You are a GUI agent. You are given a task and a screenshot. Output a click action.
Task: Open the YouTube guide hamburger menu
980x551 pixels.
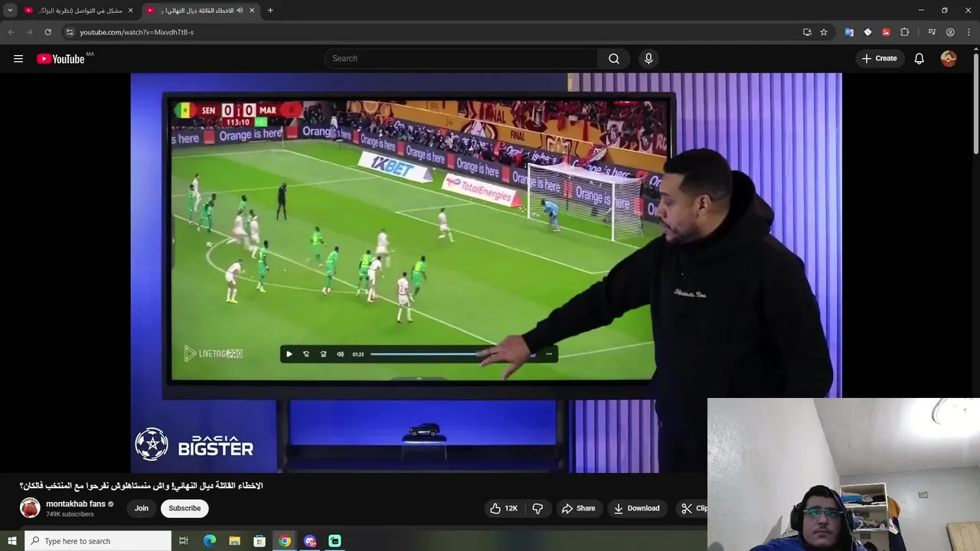click(x=18, y=59)
